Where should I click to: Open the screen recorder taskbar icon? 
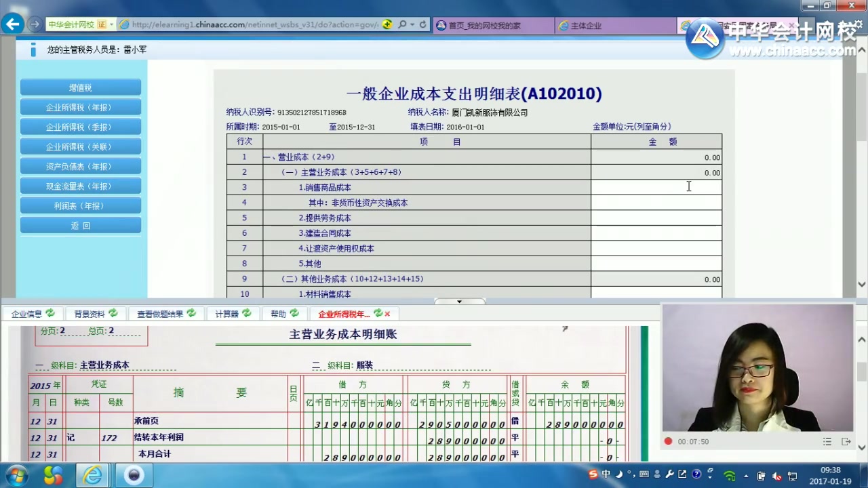point(134,475)
